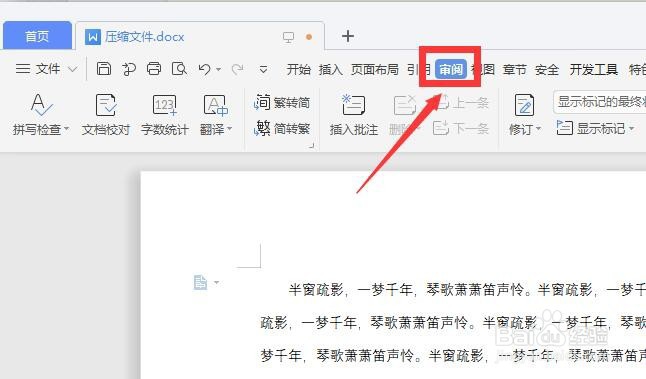Expand the 翻译 dropdown arrow
646x379 pixels.
pos(229,129)
